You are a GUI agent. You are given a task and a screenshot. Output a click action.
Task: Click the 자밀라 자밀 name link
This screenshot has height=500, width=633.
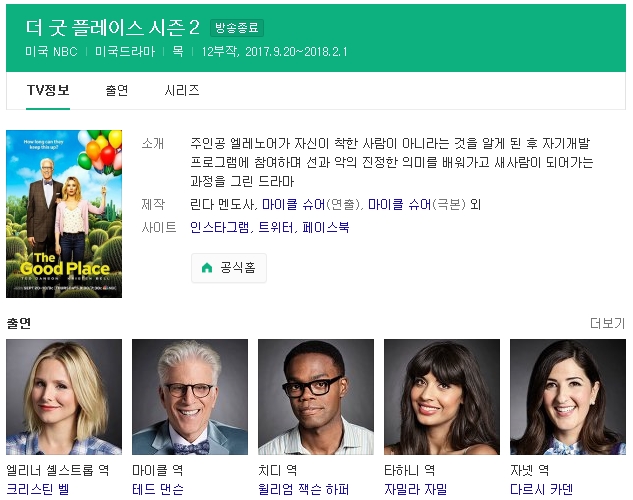[415, 489]
